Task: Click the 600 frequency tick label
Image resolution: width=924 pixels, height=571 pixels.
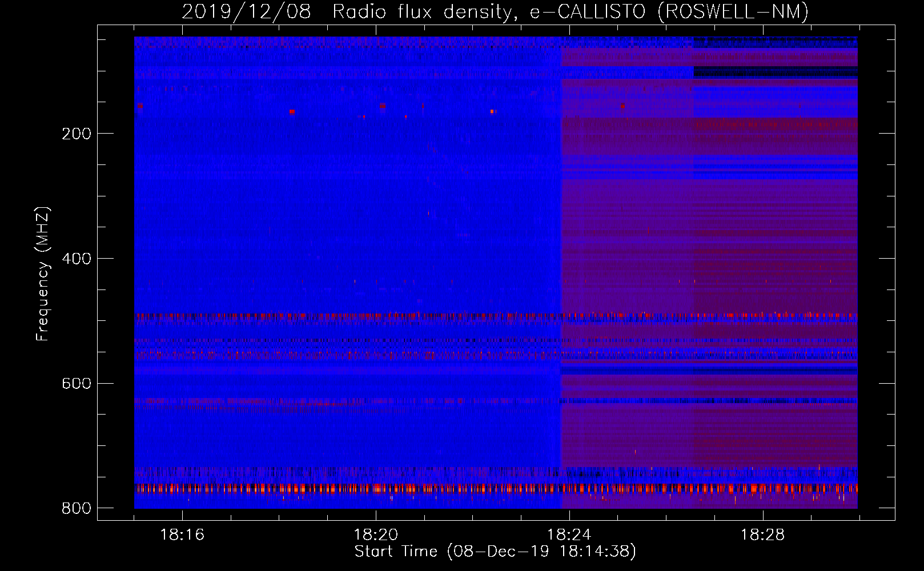Action: (77, 383)
